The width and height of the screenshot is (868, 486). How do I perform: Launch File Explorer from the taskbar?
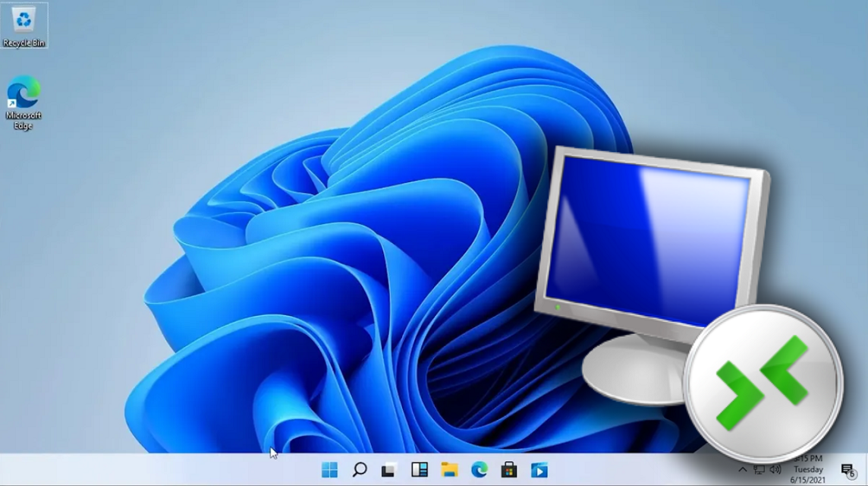click(x=448, y=470)
